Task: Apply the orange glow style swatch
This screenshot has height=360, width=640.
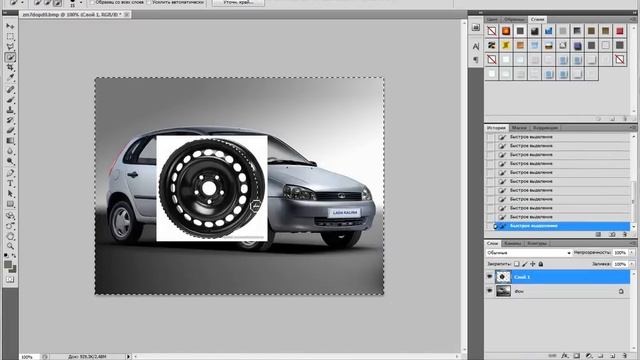Action: pyautogui.click(x=506, y=31)
